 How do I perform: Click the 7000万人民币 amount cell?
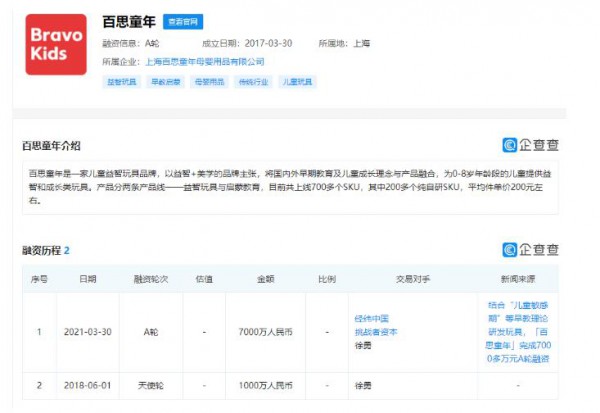(x=266, y=332)
